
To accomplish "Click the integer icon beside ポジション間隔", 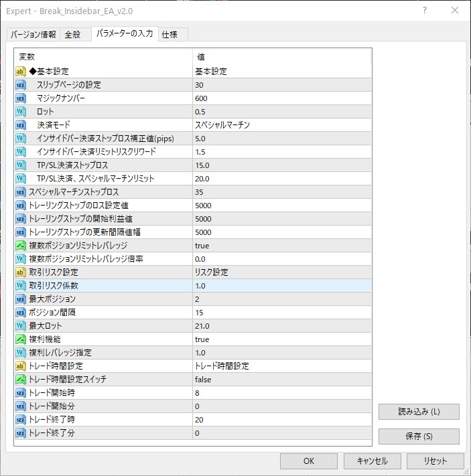I will point(21,313).
